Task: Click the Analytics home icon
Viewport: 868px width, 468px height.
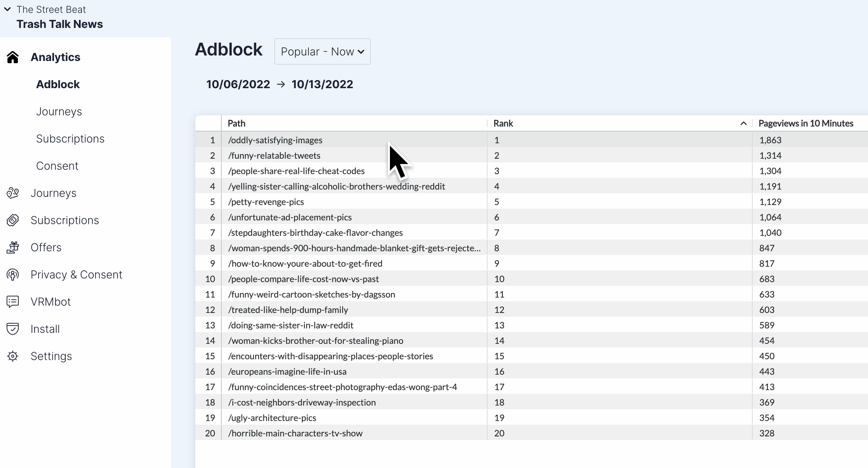Action: click(x=13, y=57)
